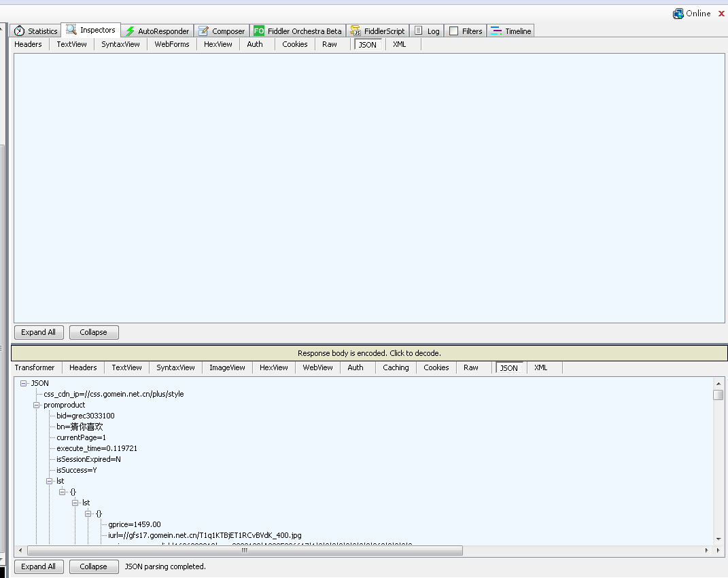Close the panel with red X

point(721,14)
